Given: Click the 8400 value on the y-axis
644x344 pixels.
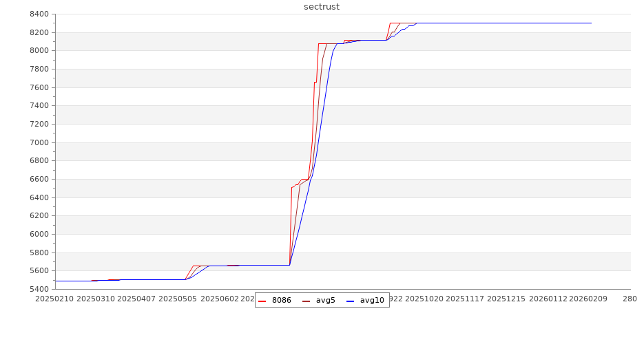Looking at the screenshot, I should point(39,14).
